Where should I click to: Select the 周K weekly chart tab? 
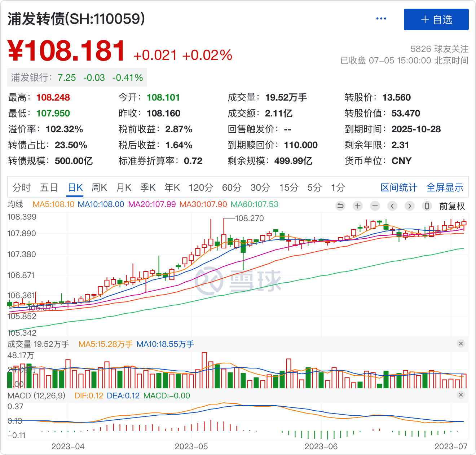click(x=99, y=187)
